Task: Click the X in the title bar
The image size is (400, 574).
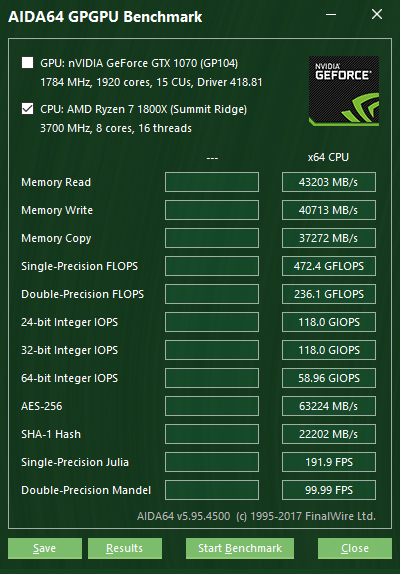Action: point(377,15)
